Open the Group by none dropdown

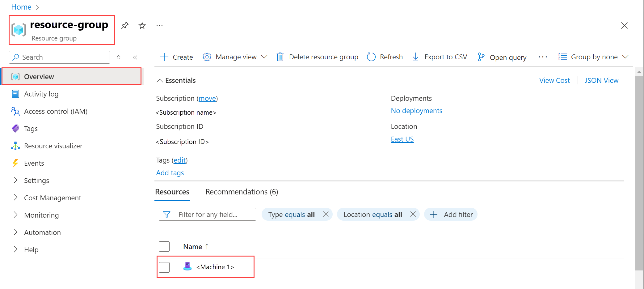593,57
